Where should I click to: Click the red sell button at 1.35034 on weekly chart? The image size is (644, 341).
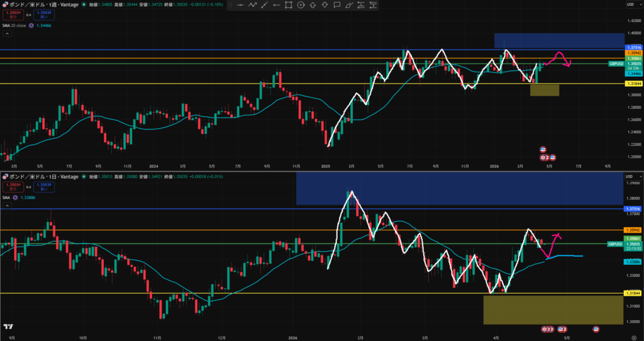pos(13,14)
